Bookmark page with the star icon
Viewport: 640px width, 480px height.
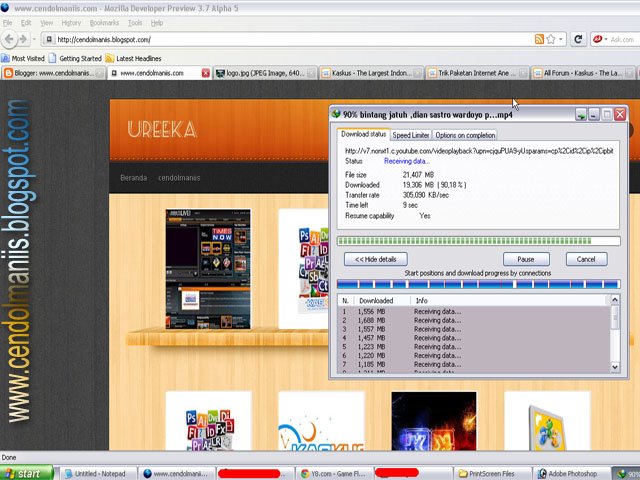pos(551,39)
